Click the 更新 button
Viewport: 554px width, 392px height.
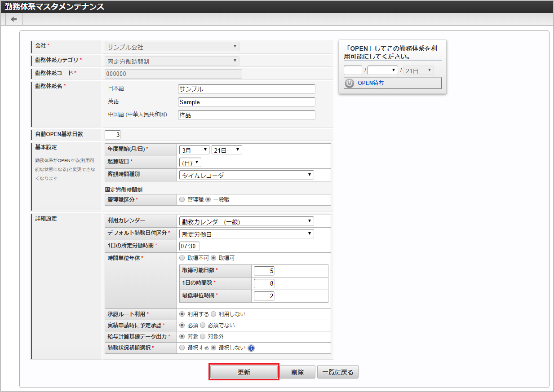coord(244,372)
